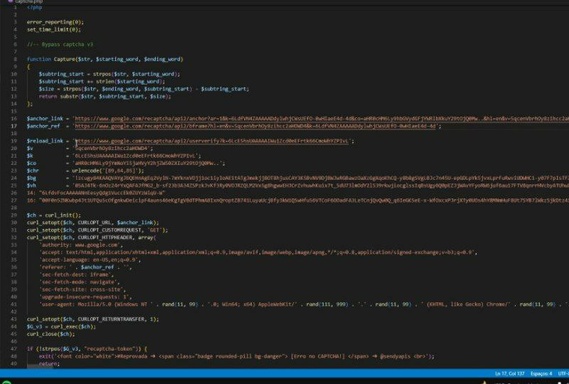The width and height of the screenshot is (569, 384).
Task: Change indentation via 'Espaços: 4' status item
Action: click(541, 373)
